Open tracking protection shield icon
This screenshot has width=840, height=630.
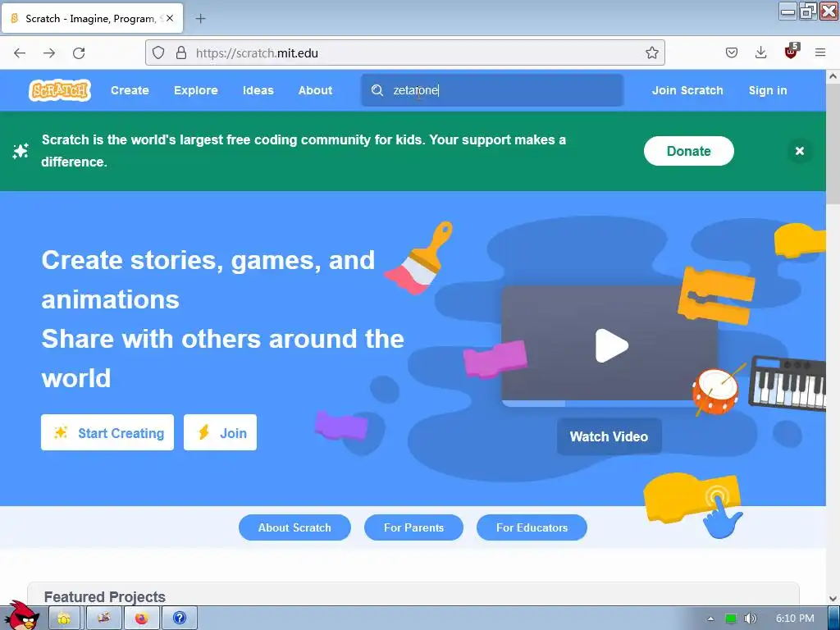(158, 52)
